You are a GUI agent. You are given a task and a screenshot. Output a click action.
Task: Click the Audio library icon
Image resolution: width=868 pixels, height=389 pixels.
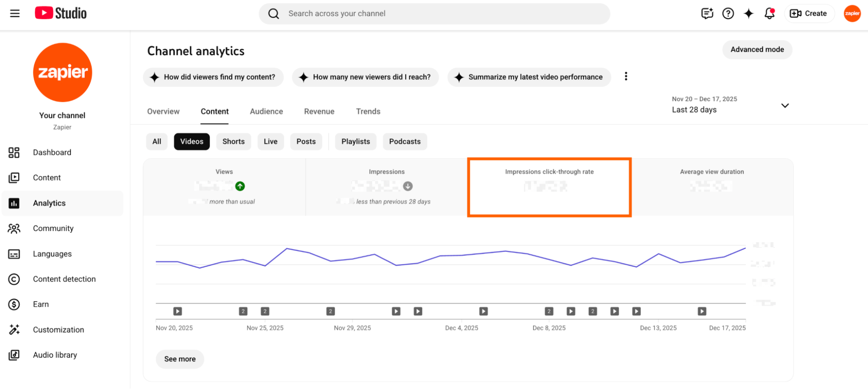tap(14, 355)
